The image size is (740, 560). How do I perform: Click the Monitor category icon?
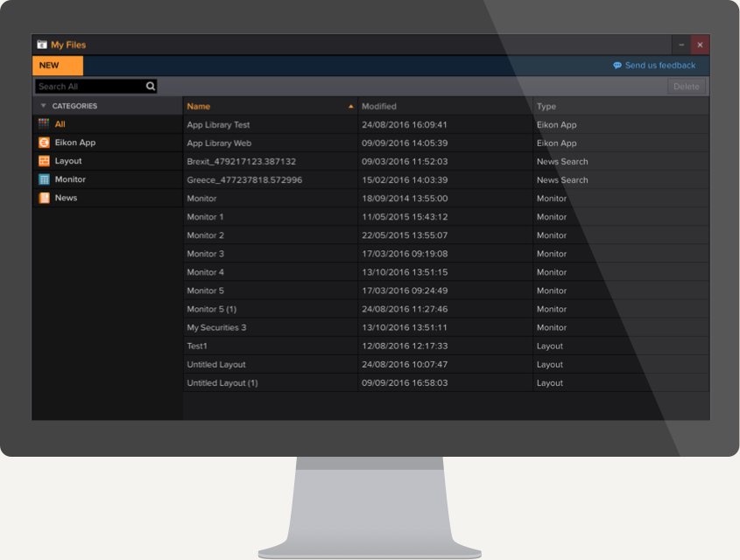point(43,178)
